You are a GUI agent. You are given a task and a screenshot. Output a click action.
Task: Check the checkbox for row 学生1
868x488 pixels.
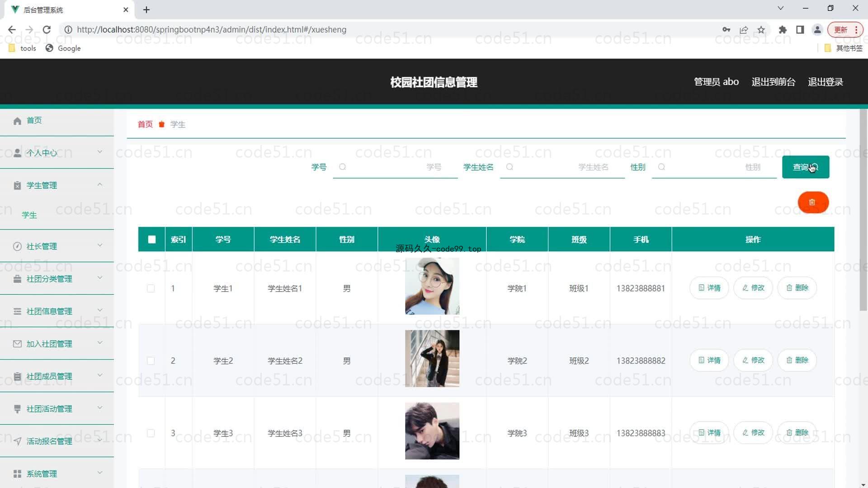pos(151,288)
